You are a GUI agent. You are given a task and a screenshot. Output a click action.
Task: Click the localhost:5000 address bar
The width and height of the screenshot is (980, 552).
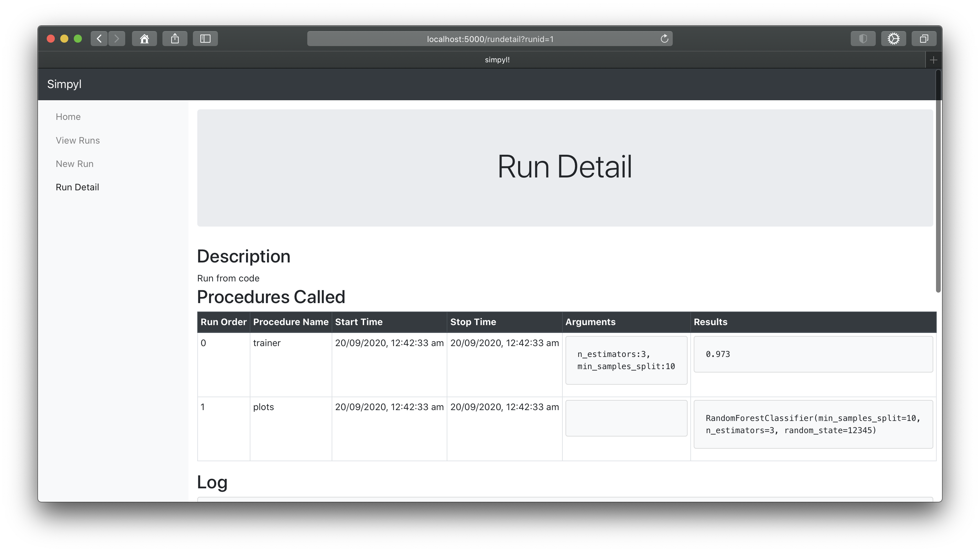click(490, 39)
